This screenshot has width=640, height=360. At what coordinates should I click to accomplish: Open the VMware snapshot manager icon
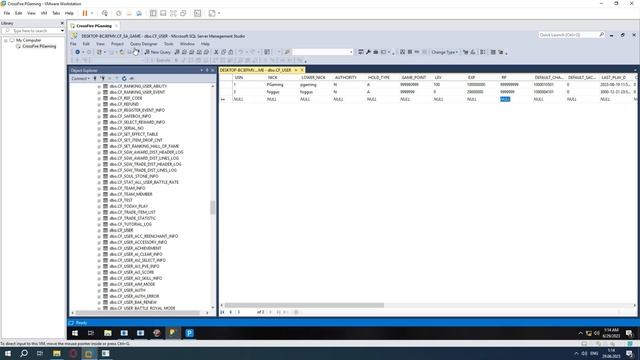(x=139, y=13)
